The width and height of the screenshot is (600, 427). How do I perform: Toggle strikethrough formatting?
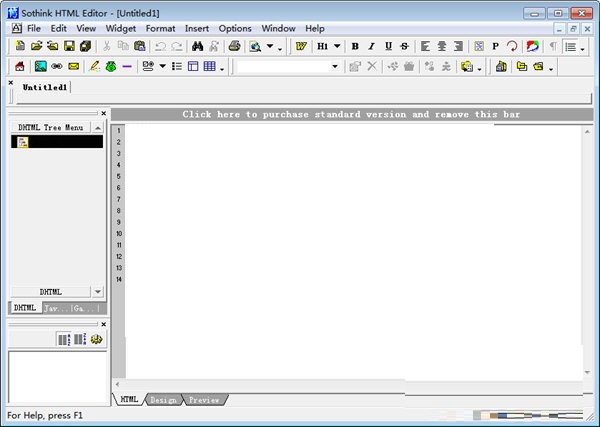pyautogui.click(x=404, y=46)
